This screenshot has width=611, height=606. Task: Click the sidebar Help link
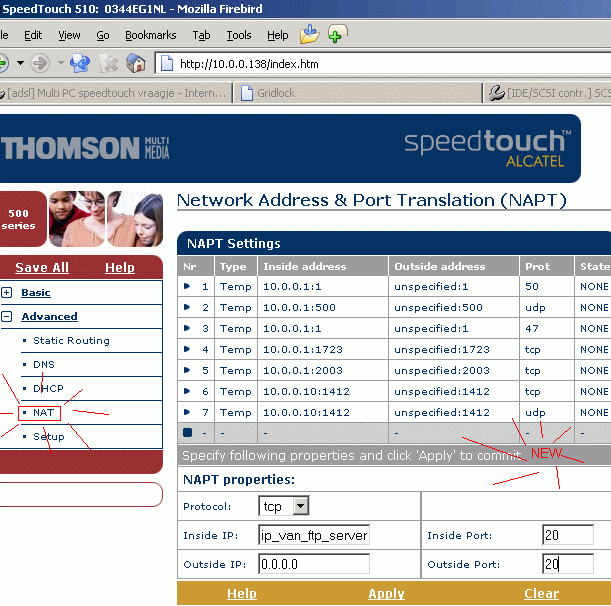[x=120, y=267]
